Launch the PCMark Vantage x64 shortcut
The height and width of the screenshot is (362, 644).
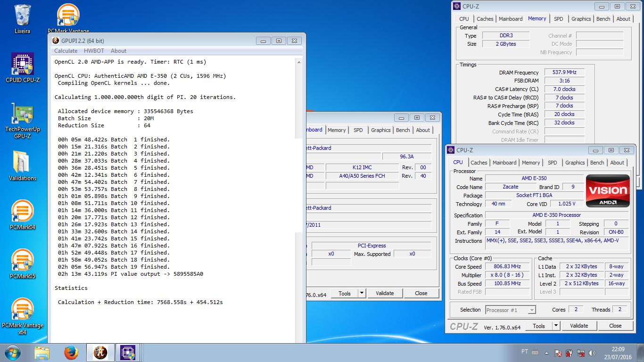click(x=22, y=316)
